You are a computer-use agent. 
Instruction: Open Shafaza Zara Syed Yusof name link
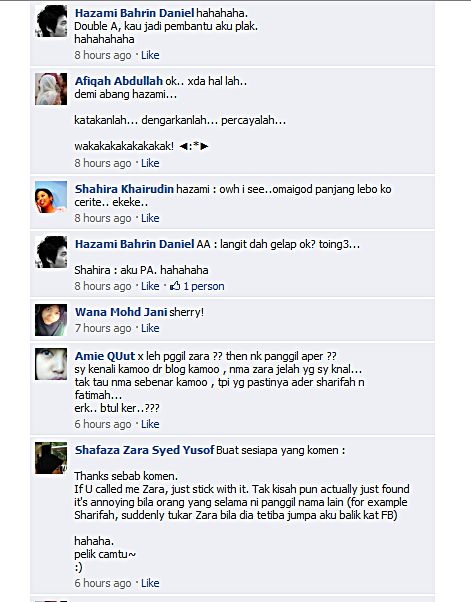[x=145, y=450]
